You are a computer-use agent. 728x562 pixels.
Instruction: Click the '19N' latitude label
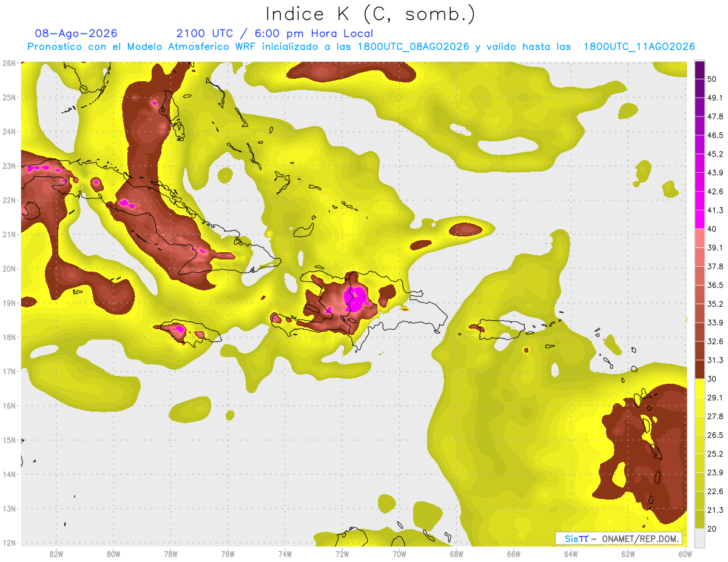9,303
